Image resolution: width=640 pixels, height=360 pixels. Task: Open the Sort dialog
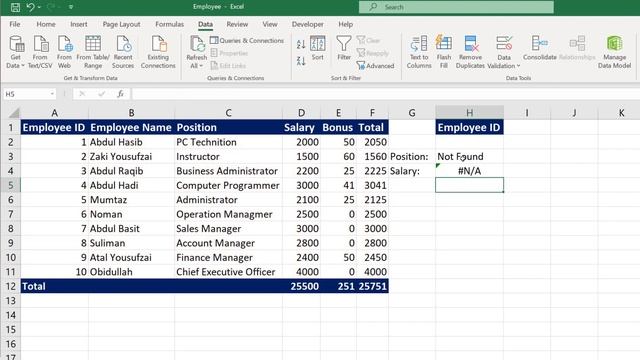click(x=318, y=48)
